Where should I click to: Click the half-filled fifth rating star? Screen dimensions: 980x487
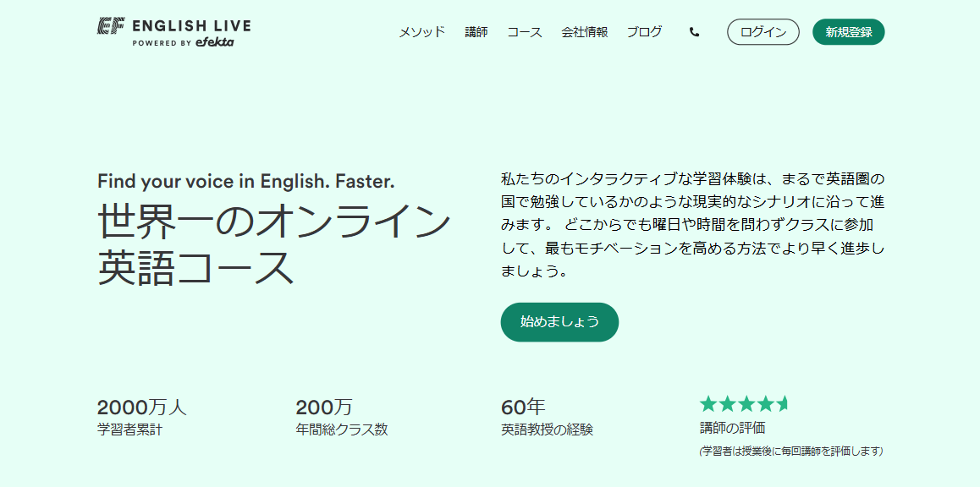(x=783, y=403)
